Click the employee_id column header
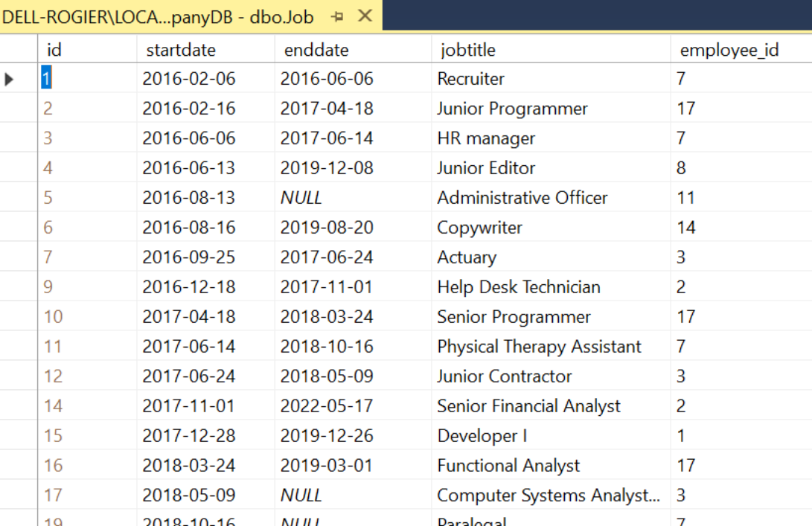This screenshot has width=812, height=526. pos(718,50)
